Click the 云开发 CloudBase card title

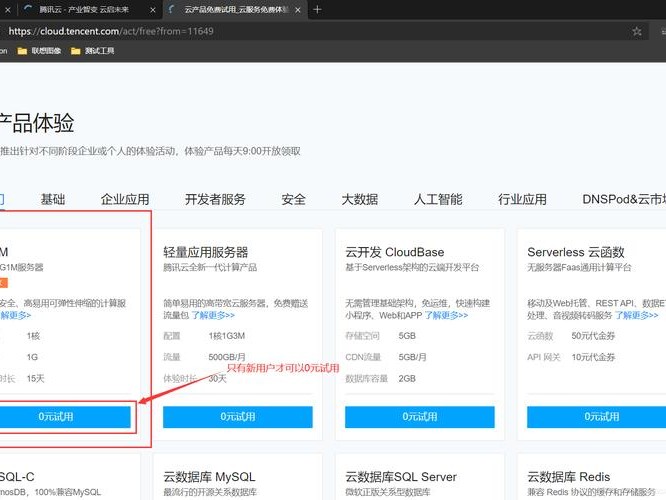395,252
